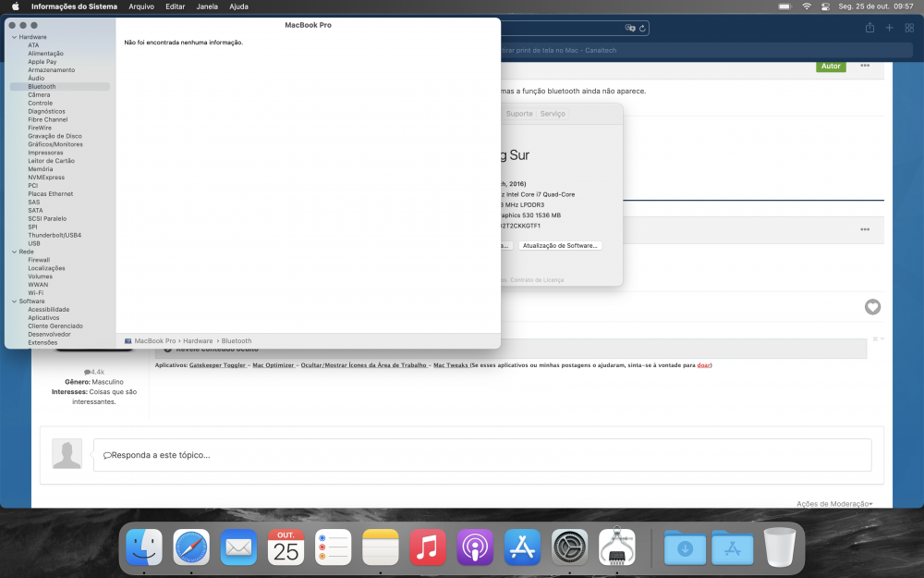Click translate icon in Safari address bar

tap(630, 28)
